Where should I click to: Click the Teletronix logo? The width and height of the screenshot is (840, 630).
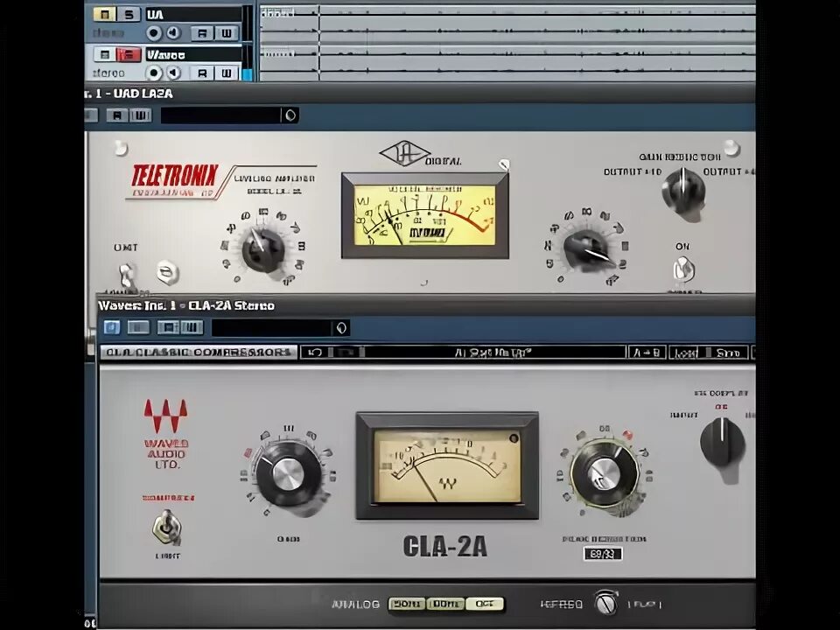[x=175, y=176]
